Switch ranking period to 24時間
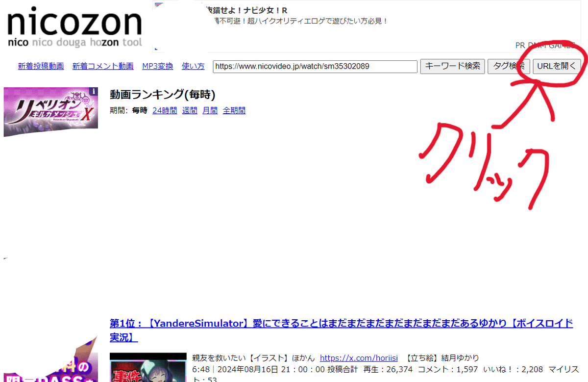 click(165, 110)
